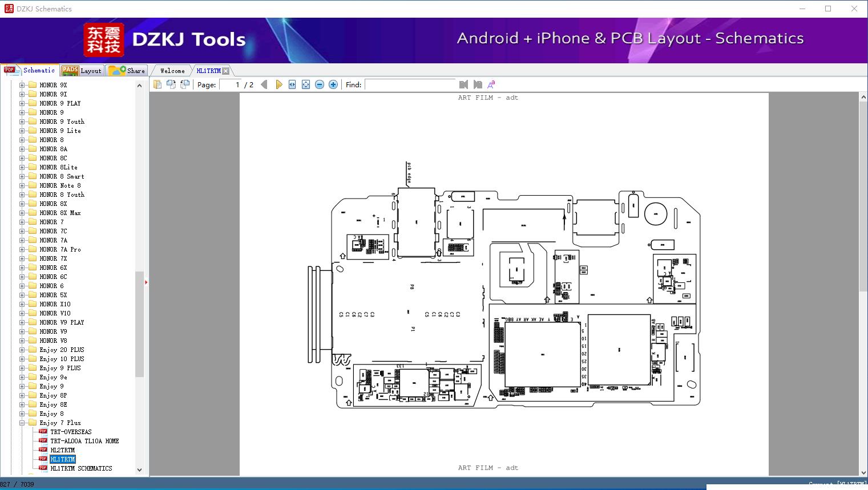
Task: Click the text search options icon
Action: click(491, 84)
